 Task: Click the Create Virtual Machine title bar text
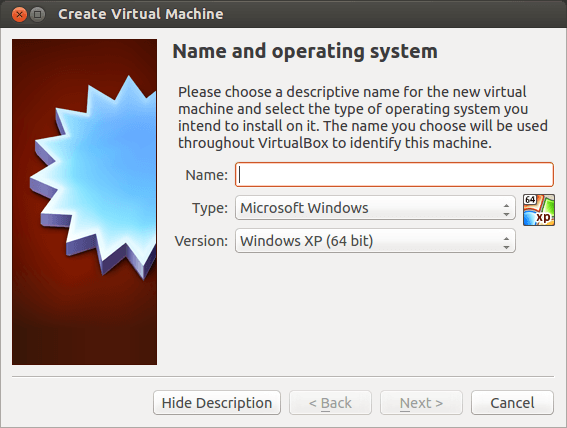point(141,14)
